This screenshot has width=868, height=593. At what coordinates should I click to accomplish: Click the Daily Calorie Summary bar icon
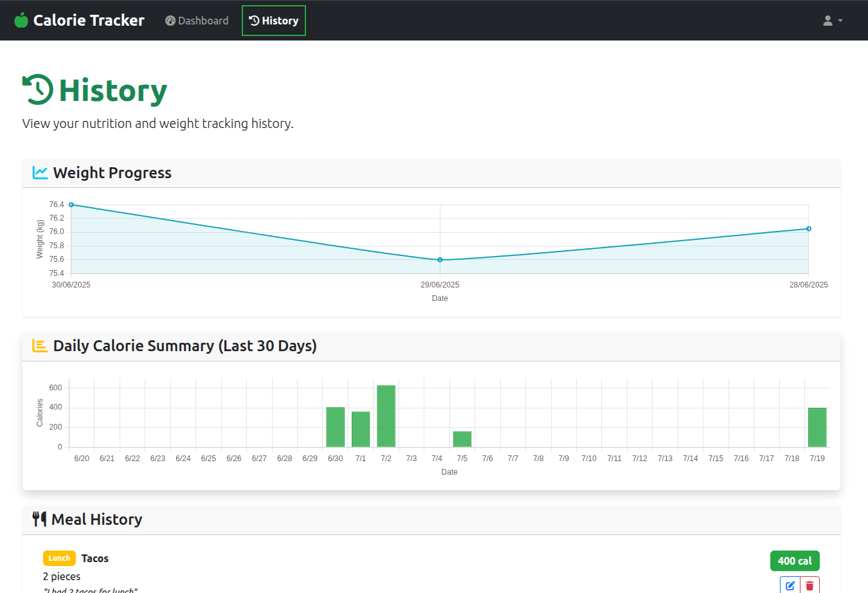coord(40,346)
